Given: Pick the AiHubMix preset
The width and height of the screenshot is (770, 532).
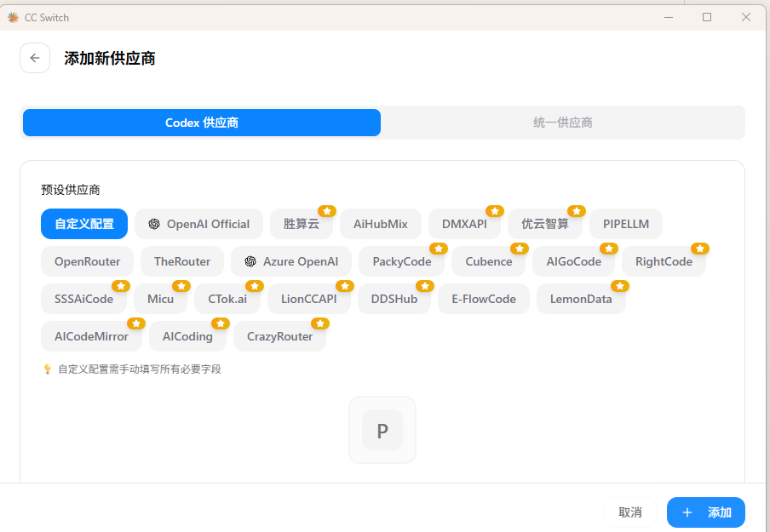Looking at the screenshot, I should coord(381,224).
